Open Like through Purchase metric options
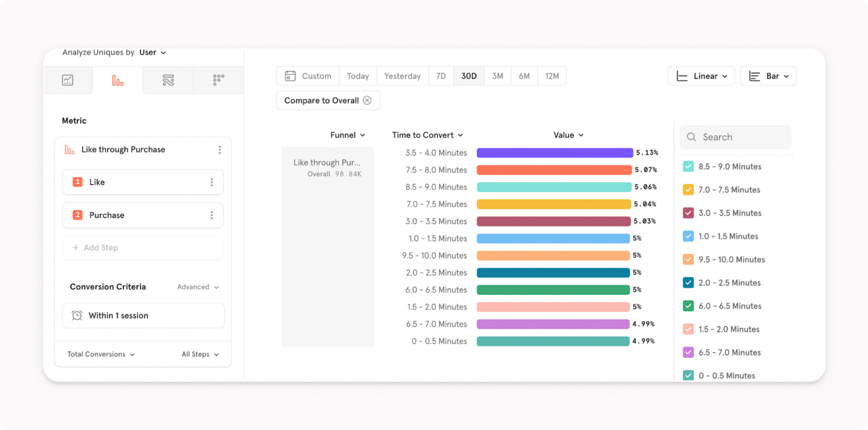This screenshot has height=430, width=868. (x=220, y=150)
